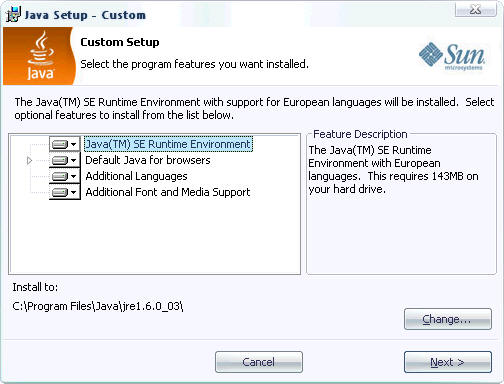The height and width of the screenshot is (384, 504).
Task: Select the Additional Languages feature label
Action: point(136,176)
